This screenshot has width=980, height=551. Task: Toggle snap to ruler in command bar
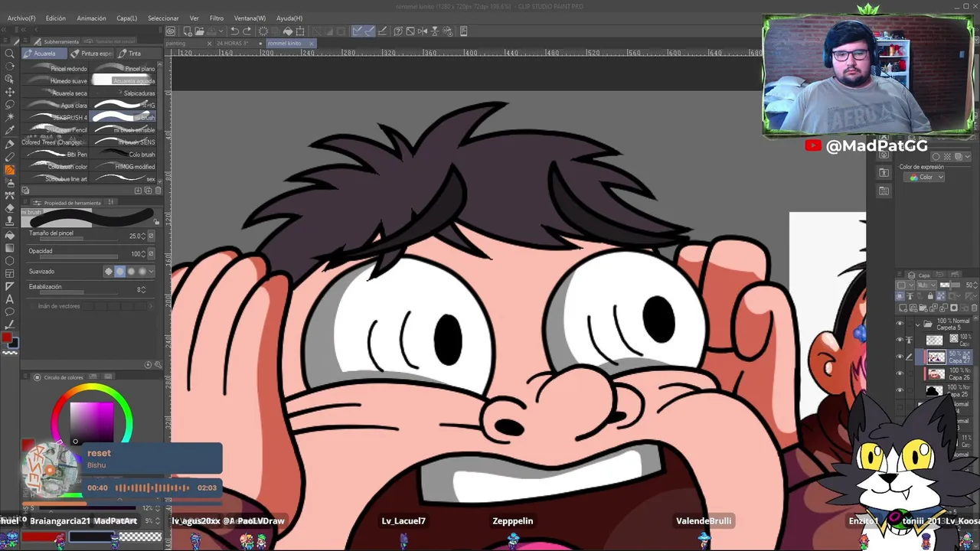tap(358, 31)
